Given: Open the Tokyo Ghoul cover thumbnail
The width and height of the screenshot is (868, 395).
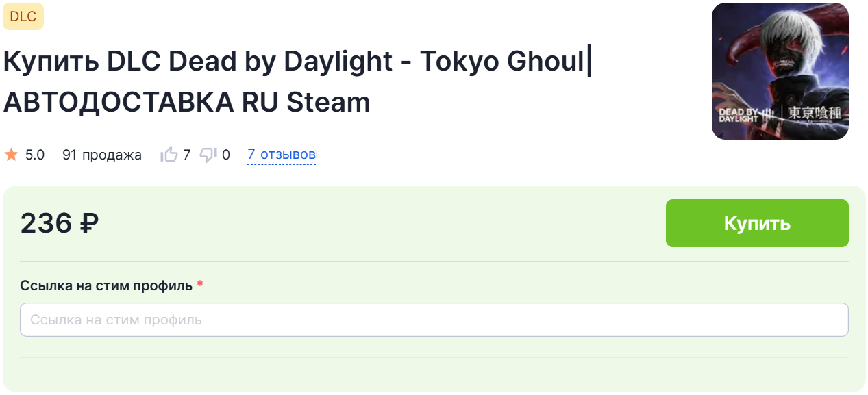Looking at the screenshot, I should pyautogui.click(x=780, y=71).
